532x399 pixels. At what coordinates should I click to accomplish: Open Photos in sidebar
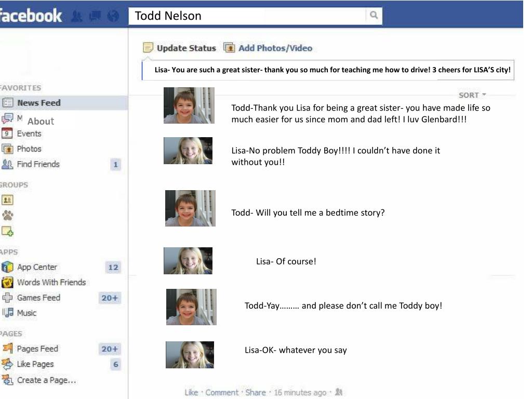tap(29, 149)
